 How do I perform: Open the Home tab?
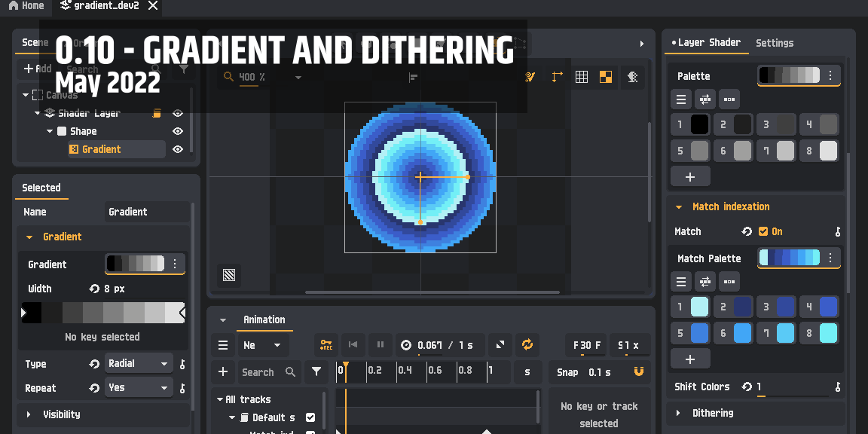click(x=26, y=5)
